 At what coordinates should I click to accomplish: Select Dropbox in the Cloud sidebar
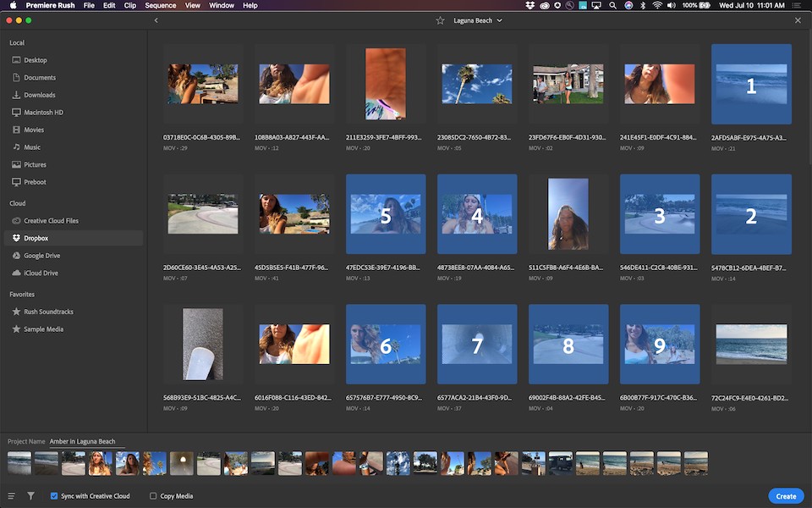[36, 238]
